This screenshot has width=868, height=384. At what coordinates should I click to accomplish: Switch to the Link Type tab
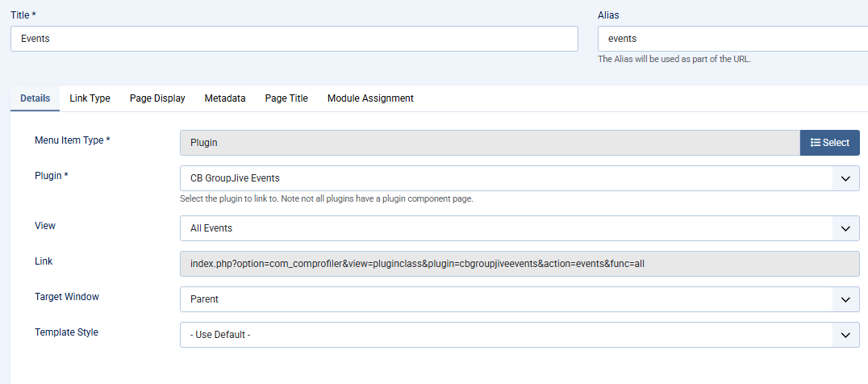pyautogui.click(x=90, y=98)
